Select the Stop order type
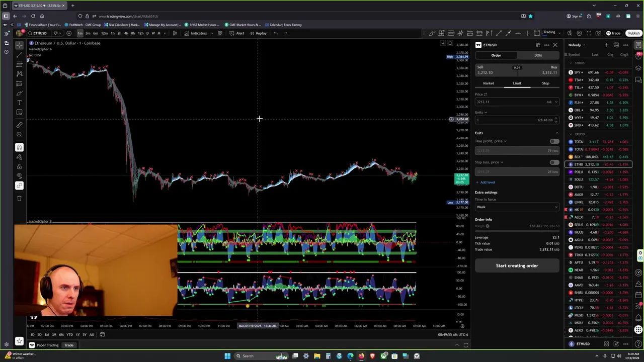 tap(545, 83)
